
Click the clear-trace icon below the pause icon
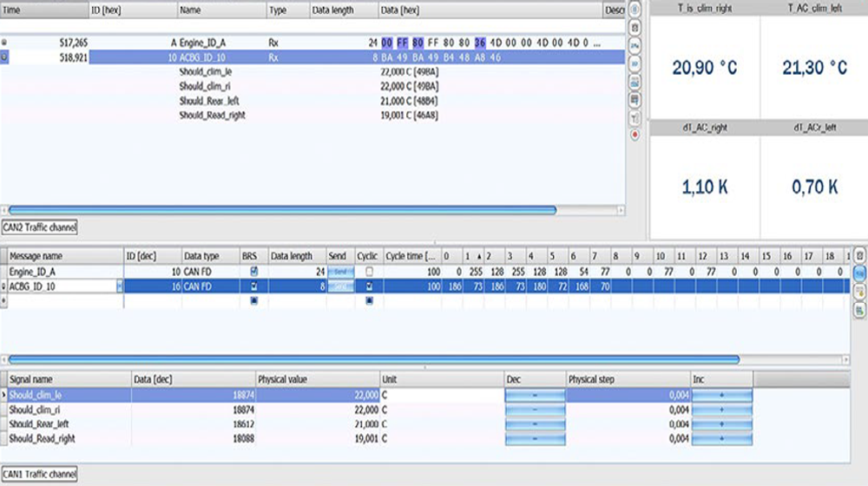tap(635, 28)
